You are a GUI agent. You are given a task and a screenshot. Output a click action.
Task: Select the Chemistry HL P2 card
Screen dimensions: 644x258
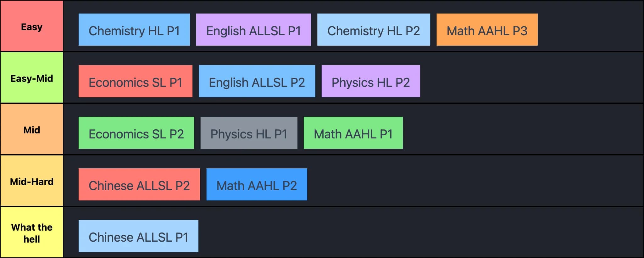point(374,30)
